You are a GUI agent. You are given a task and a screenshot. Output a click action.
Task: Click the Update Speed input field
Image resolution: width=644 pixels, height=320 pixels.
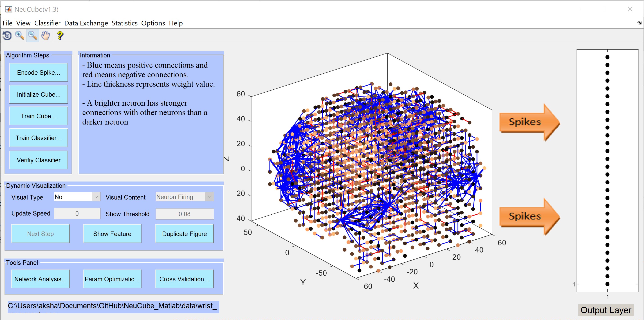(x=77, y=213)
